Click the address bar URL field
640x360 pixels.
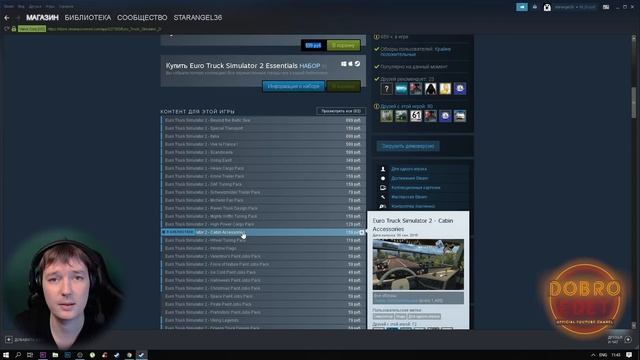tap(104, 29)
